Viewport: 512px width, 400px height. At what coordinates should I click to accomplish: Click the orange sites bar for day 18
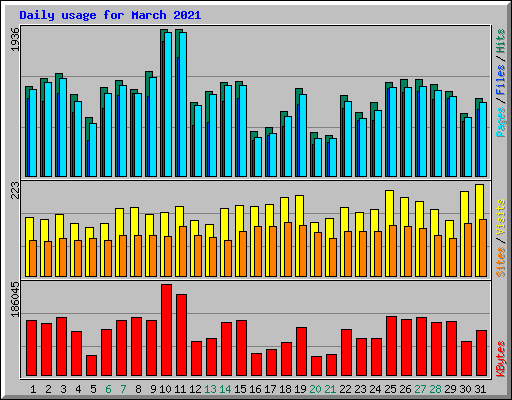click(288, 249)
